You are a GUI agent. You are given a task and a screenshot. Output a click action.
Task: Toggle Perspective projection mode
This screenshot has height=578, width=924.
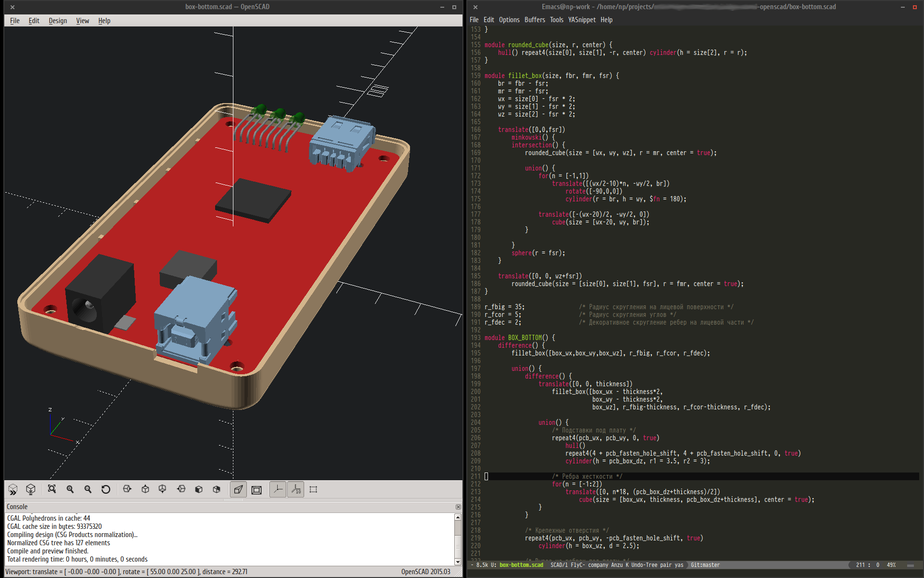pos(238,489)
